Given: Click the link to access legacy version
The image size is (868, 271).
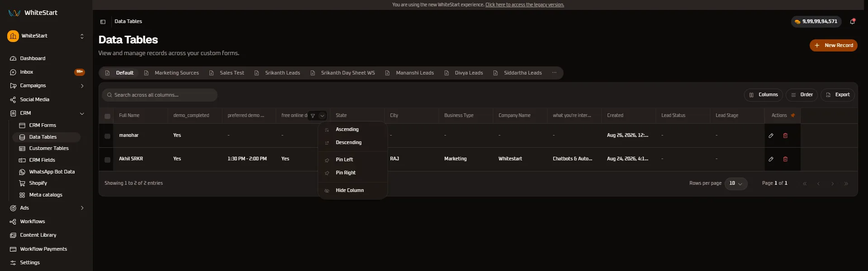Looking at the screenshot, I should coord(525,5).
